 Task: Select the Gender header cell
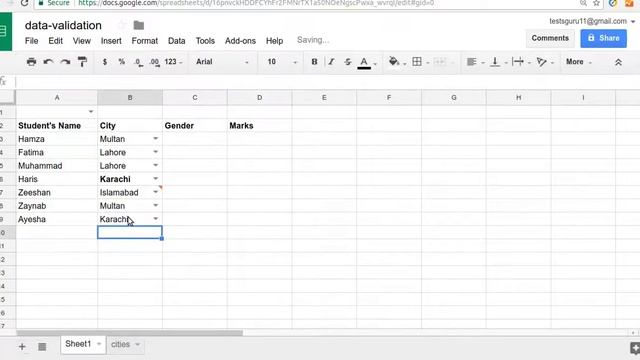(x=195, y=125)
